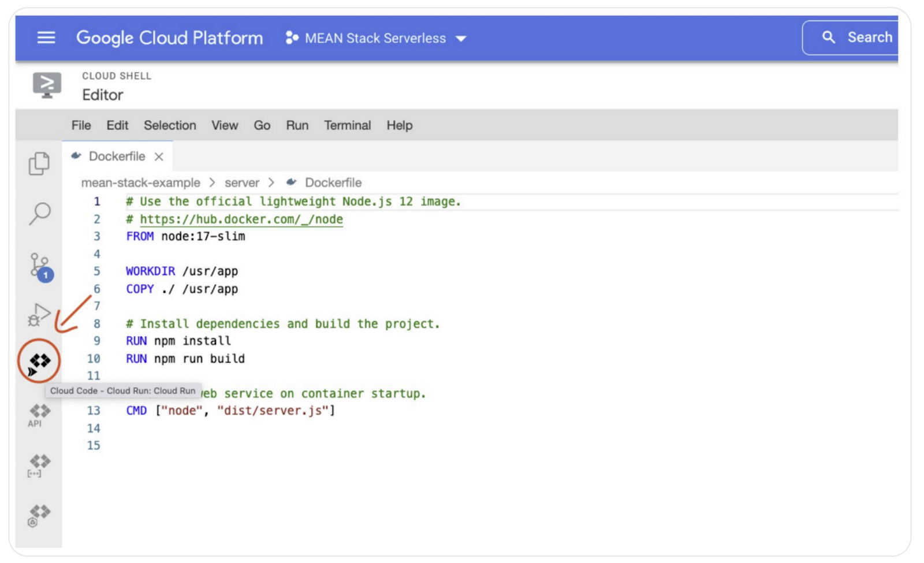Open the File menu
The image size is (924, 563).
tap(81, 125)
